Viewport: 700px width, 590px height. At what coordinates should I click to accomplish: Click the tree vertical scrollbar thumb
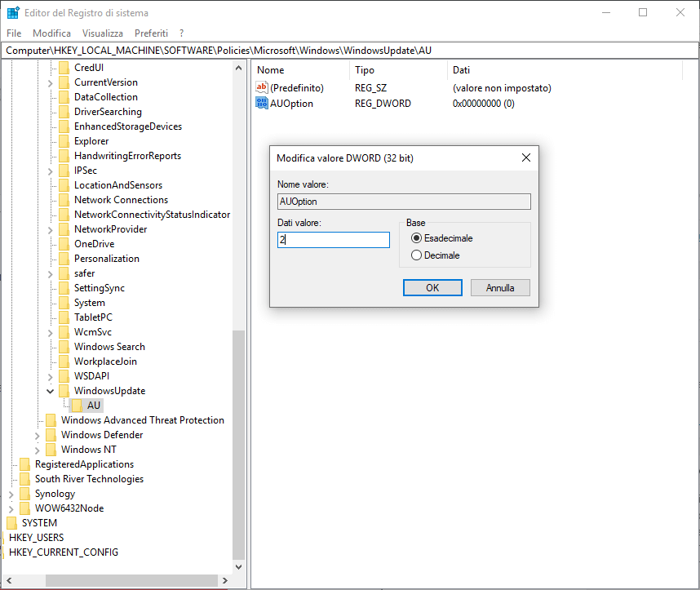[x=239, y=445]
